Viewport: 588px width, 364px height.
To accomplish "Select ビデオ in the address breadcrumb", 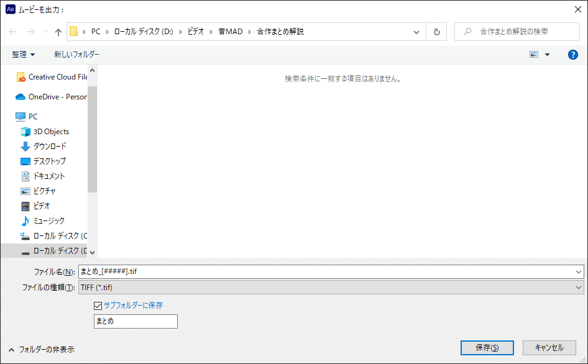I will click(x=196, y=32).
